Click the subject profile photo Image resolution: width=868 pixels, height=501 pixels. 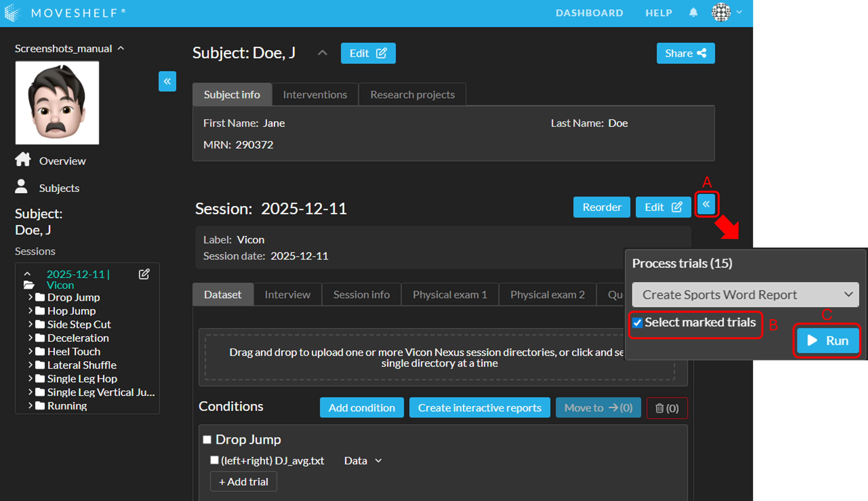(x=57, y=103)
